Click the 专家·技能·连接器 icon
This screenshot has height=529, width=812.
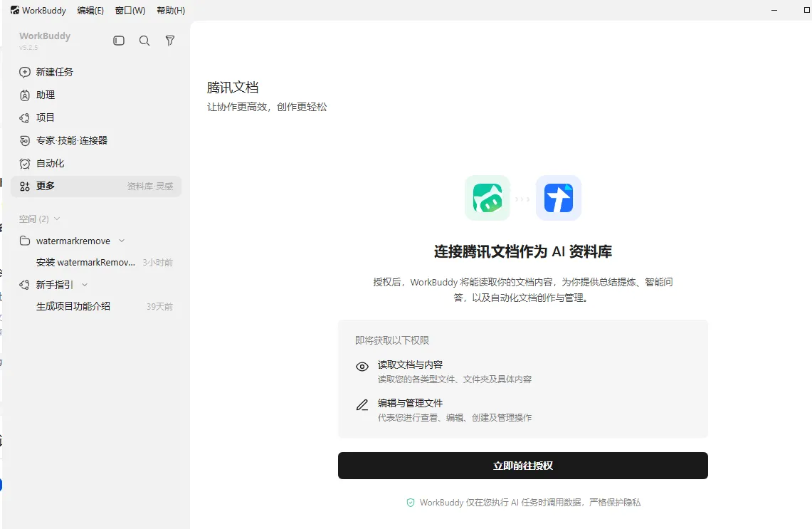coord(25,140)
